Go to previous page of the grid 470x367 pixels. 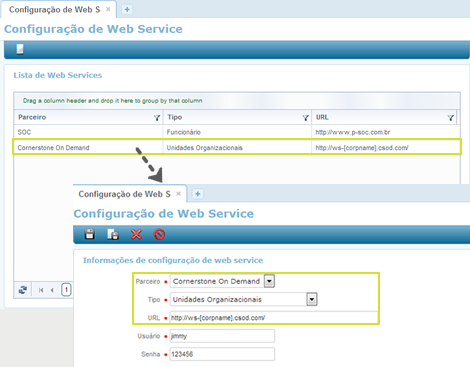point(52,290)
